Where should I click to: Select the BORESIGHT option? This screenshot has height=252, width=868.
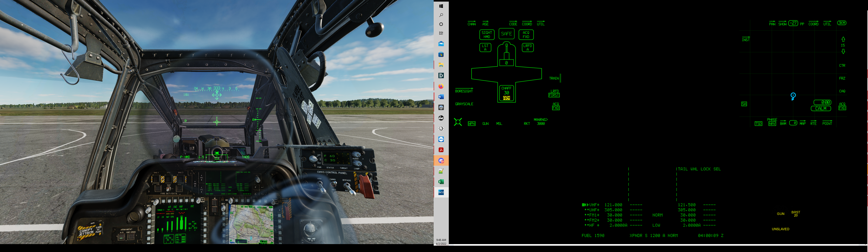point(464,91)
